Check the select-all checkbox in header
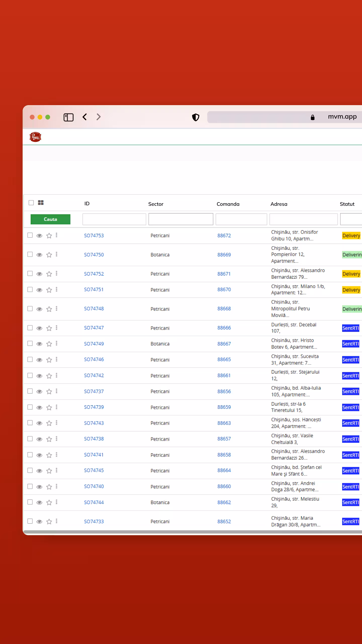The image size is (362, 644). (x=31, y=203)
